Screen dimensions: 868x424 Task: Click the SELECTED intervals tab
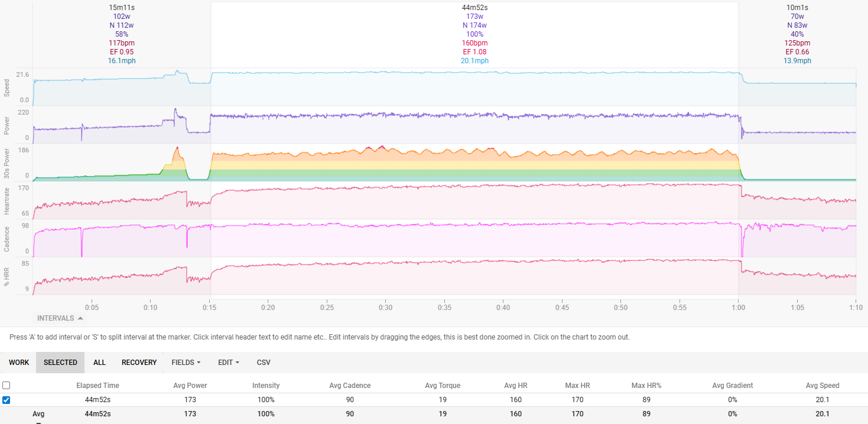[60, 362]
